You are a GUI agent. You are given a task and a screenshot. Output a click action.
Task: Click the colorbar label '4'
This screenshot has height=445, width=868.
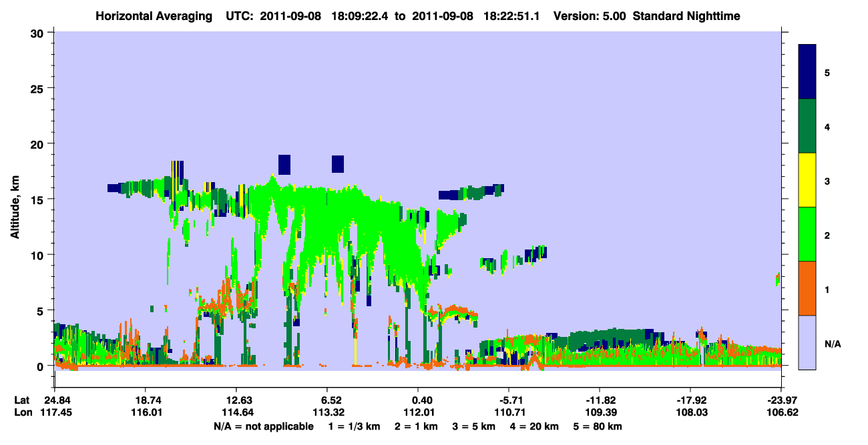click(827, 126)
